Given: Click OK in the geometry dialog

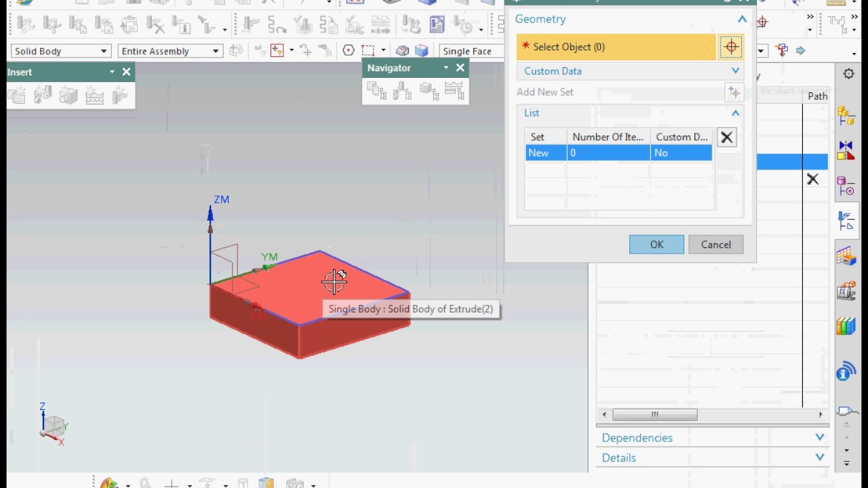Looking at the screenshot, I should coord(656,245).
